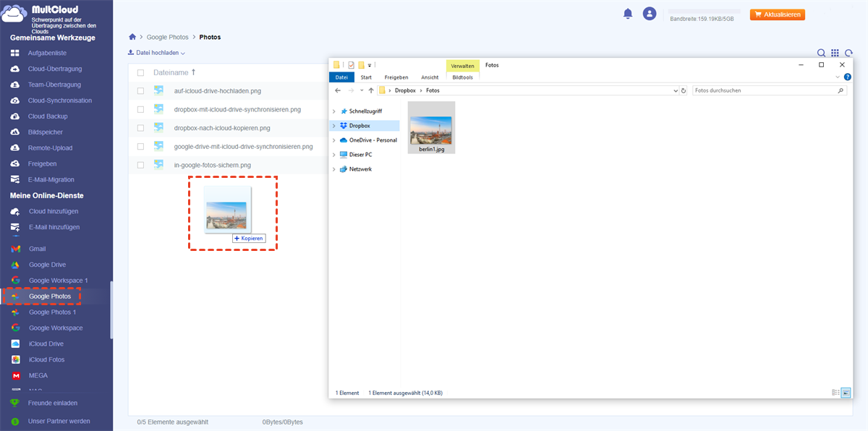Select Google Photos in sidebar

click(49, 296)
